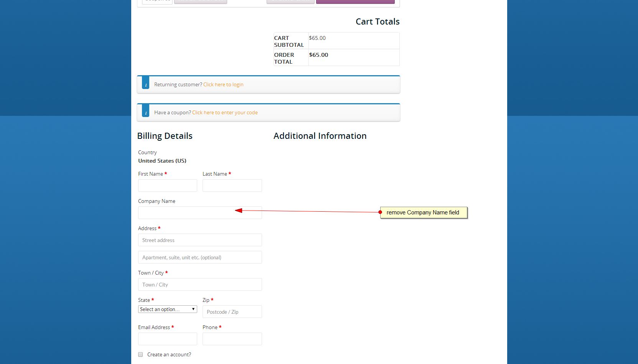This screenshot has width=638, height=364.
Task: Focus the Email Address input
Action: pos(167,339)
